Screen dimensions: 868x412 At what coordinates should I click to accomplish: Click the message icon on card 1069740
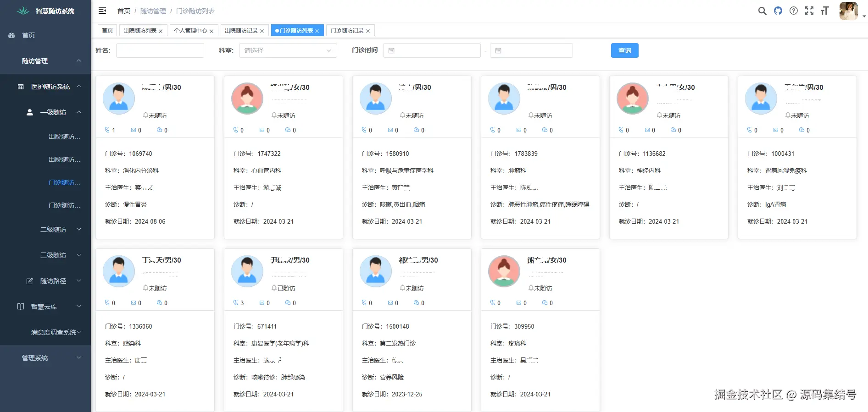click(133, 130)
